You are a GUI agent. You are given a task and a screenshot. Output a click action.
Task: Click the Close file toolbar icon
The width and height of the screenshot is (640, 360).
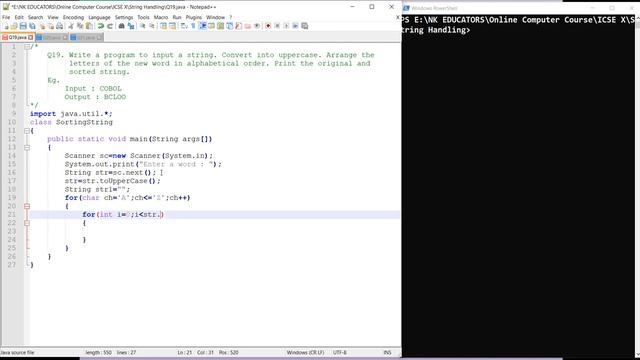tap(42, 26)
